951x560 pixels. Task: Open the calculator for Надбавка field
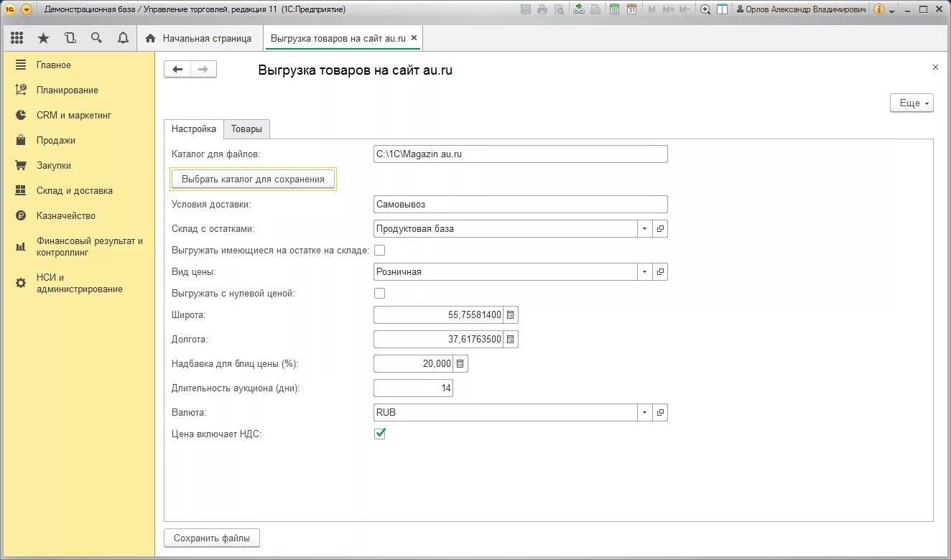[460, 363]
